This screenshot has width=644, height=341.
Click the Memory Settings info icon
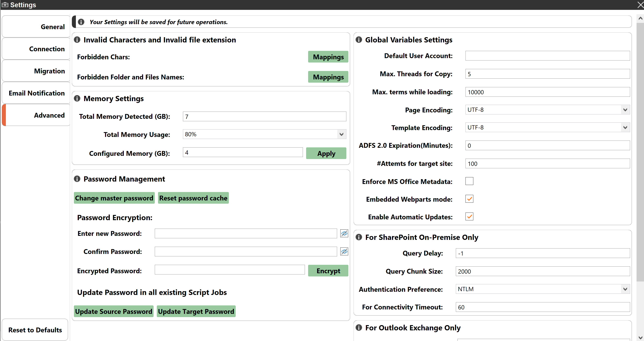pos(77,98)
